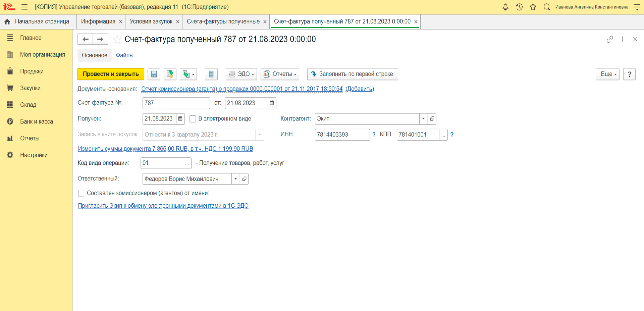Open Закупки section in sidebar
Image resolution: width=644 pixels, height=311 pixels.
pyautogui.click(x=36, y=88)
